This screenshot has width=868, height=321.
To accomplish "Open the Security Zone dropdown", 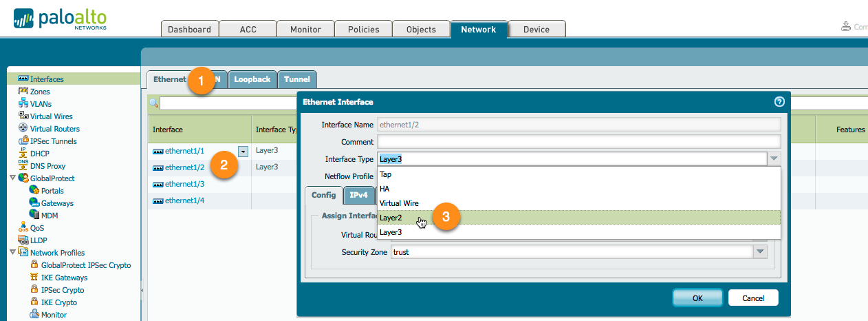I will (x=760, y=252).
